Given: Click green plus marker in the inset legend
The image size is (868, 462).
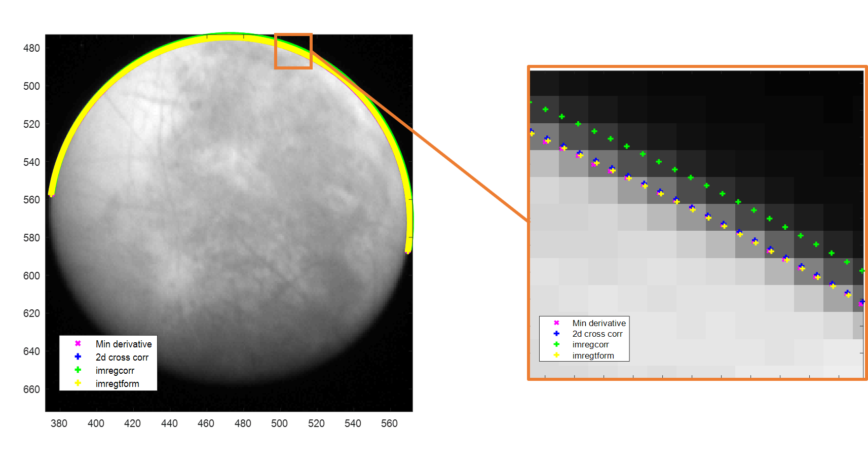Looking at the screenshot, I should tap(556, 344).
